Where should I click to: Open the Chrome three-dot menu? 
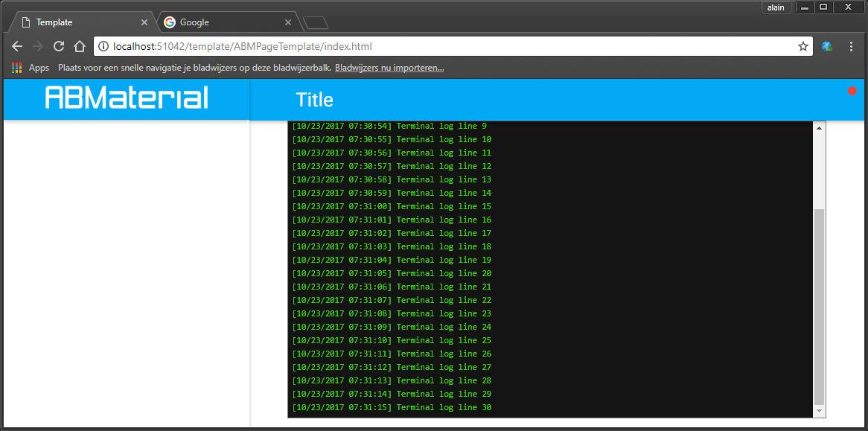click(852, 46)
